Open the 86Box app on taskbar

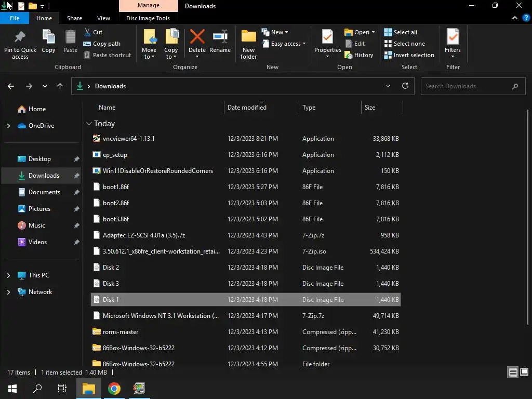[139, 389]
